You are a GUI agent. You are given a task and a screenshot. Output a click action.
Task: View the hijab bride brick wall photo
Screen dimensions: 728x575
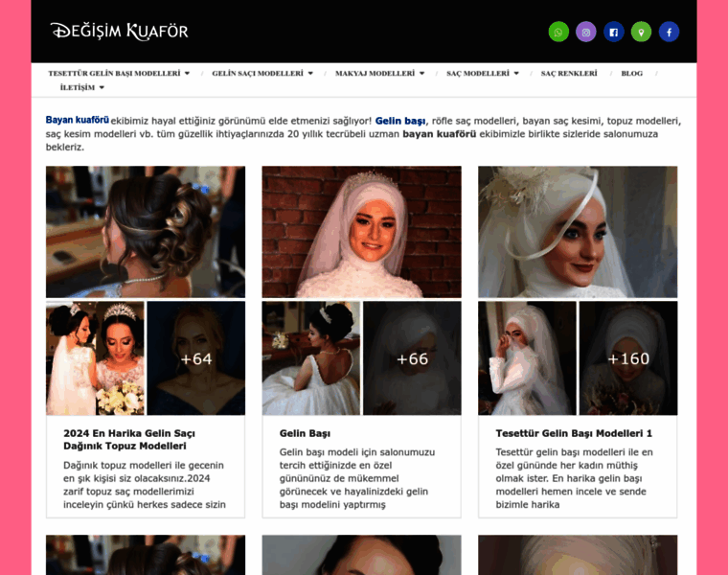(x=362, y=232)
